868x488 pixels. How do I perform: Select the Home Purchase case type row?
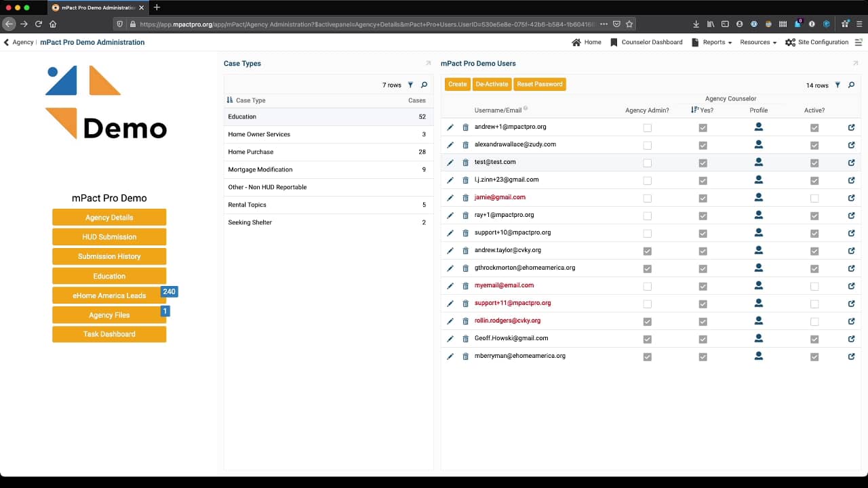pos(328,152)
